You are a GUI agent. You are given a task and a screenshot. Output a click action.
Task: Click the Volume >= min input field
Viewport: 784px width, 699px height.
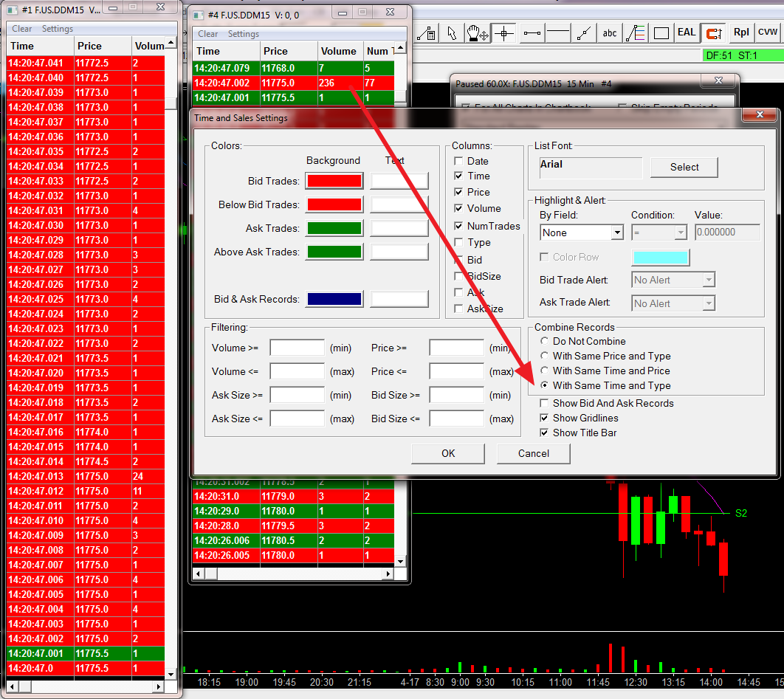297,348
